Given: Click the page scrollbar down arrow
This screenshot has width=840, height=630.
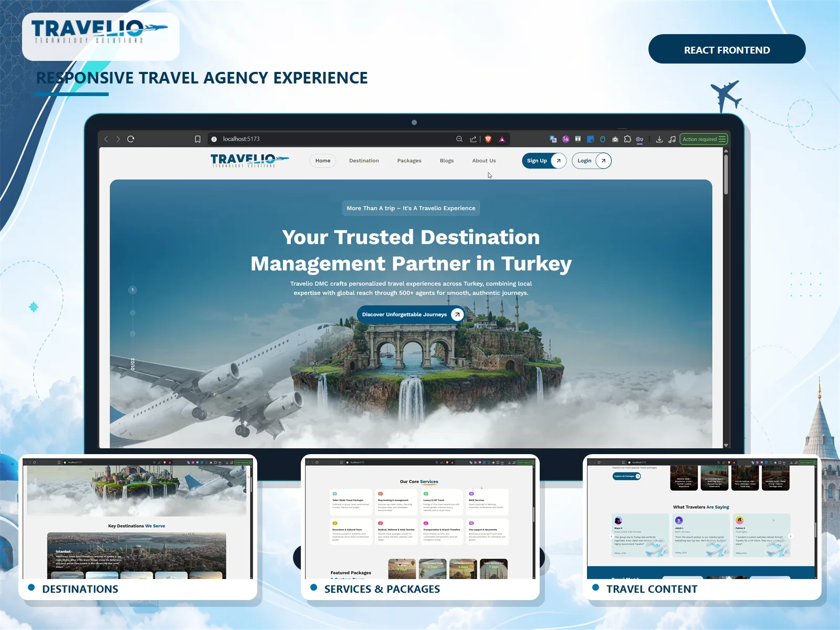Looking at the screenshot, I should [x=726, y=445].
